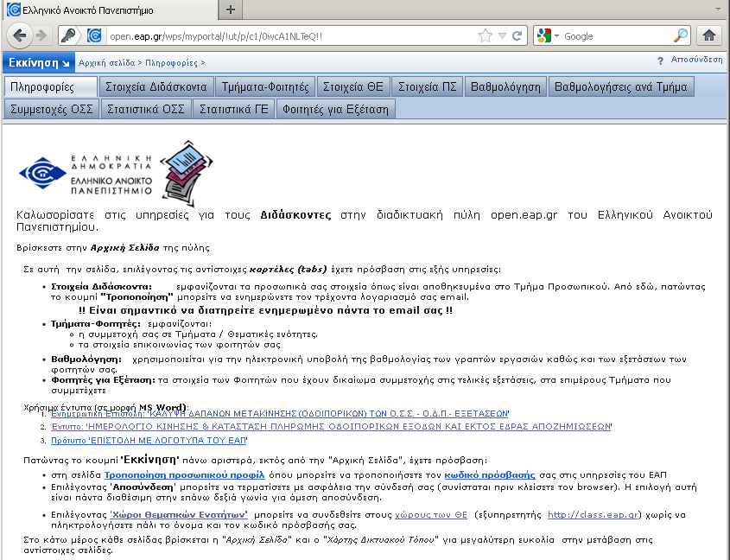Image resolution: width=730 pixels, height=560 pixels.
Task: Open the Τμήματα-Φοιτητές tab
Action: pyautogui.click(x=265, y=87)
